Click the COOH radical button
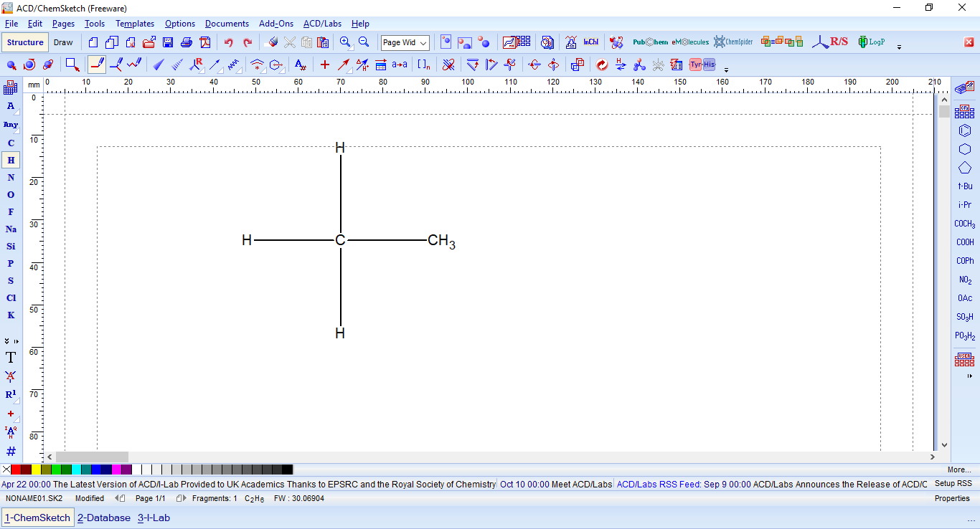This screenshot has width=980, height=529. (965, 242)
